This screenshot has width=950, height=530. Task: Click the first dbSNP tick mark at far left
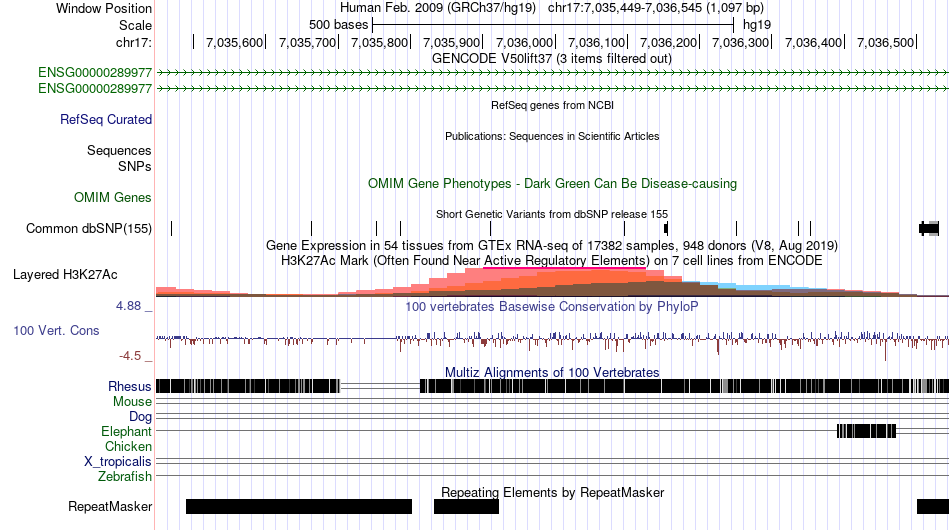(x=171, y=228)
